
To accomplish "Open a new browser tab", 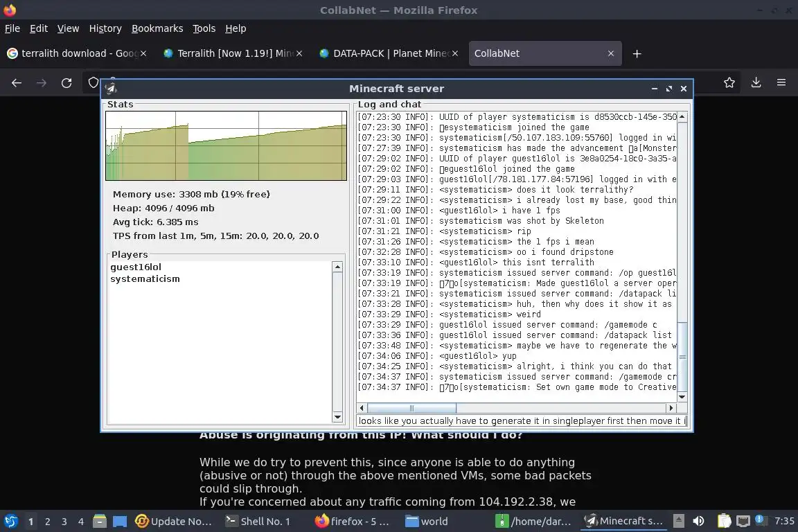I will tap(637, 54).
